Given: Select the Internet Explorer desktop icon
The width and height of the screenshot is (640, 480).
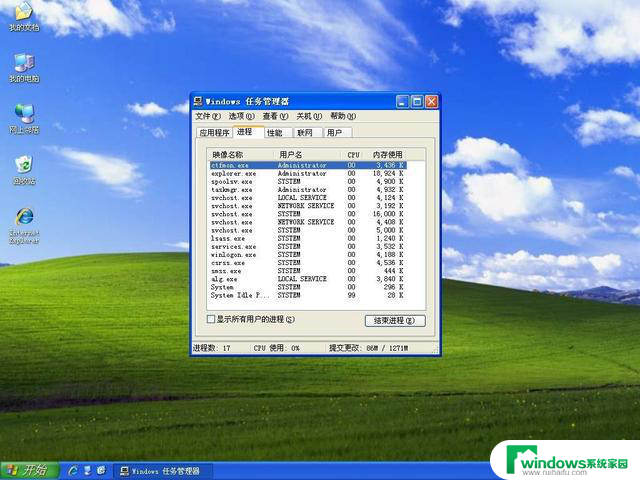Looking at the screenshot, I should [24, 226].
